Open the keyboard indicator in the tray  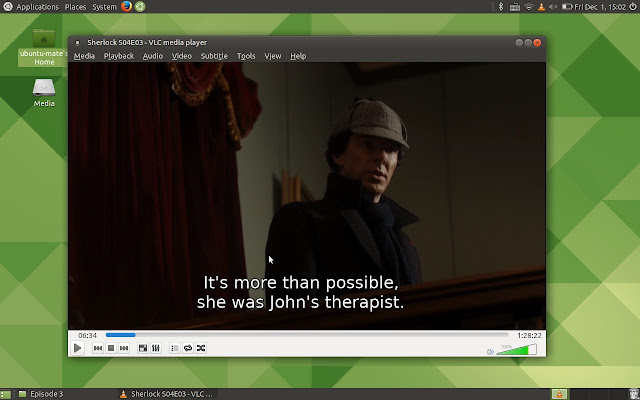coord(515,7)
